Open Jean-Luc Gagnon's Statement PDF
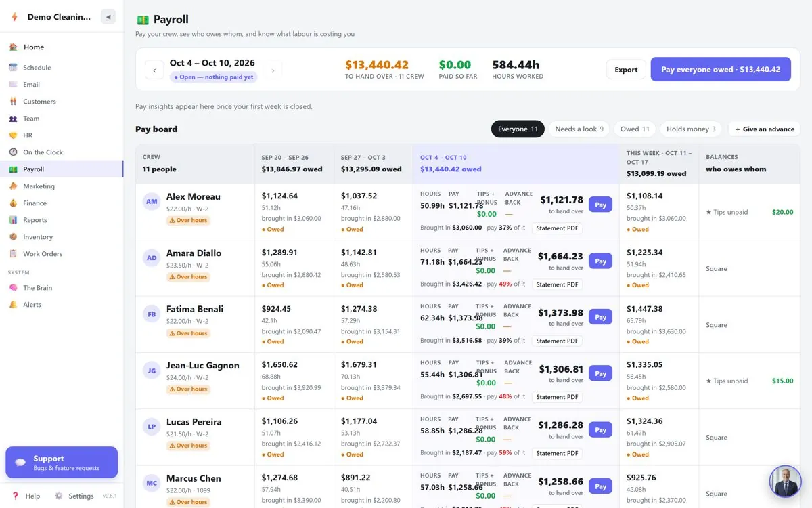 click(558, 398)
